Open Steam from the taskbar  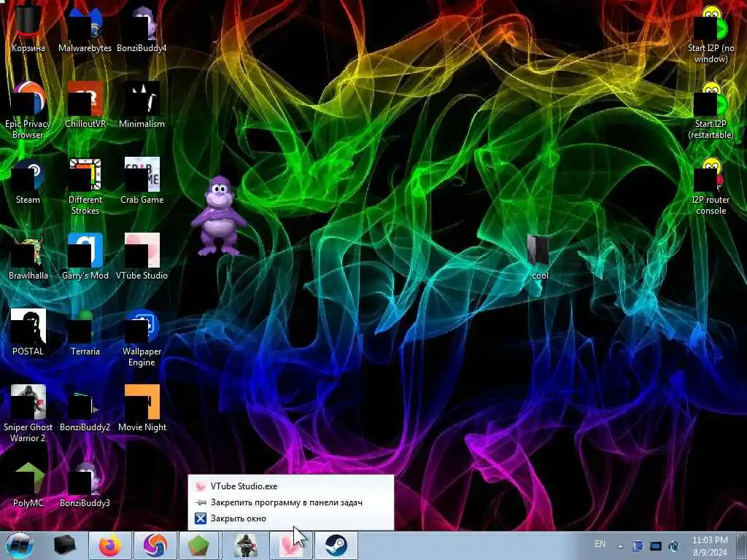pyautogui.click(x=336, y=545)
